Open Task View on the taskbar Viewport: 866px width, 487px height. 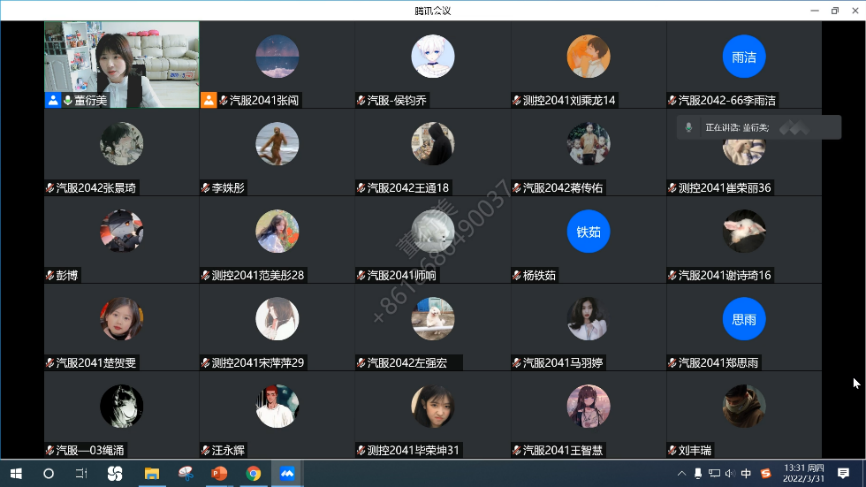coord(81,473)
